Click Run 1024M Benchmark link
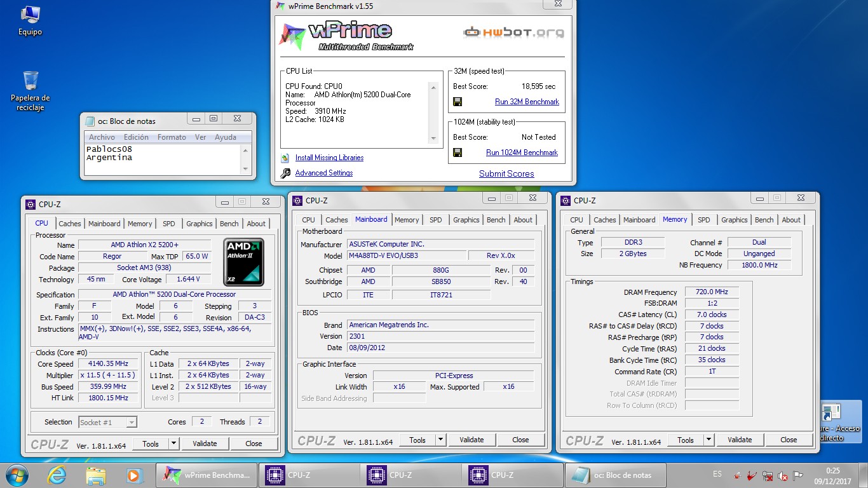This screenshot has height=488, width=868. (x=522, y=152)
